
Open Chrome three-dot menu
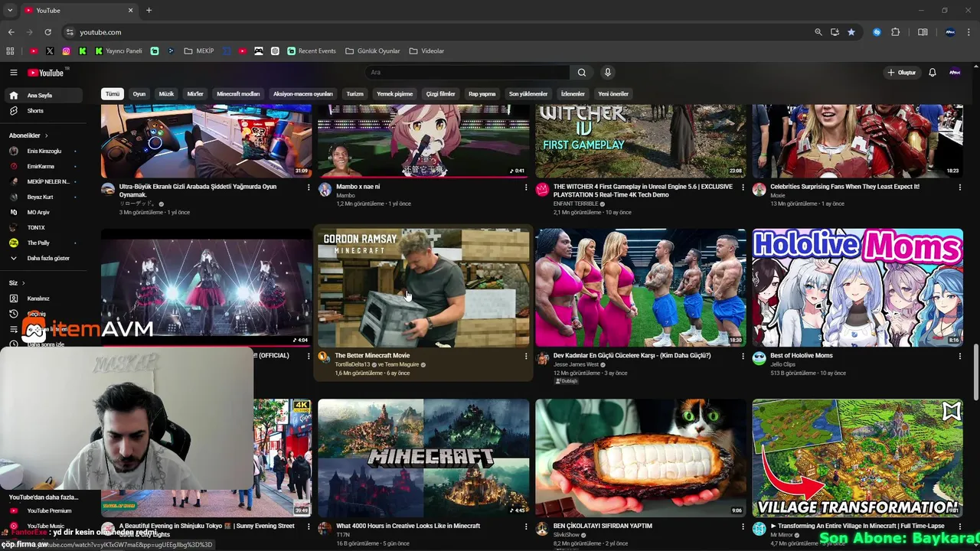[x=969, y=32]
